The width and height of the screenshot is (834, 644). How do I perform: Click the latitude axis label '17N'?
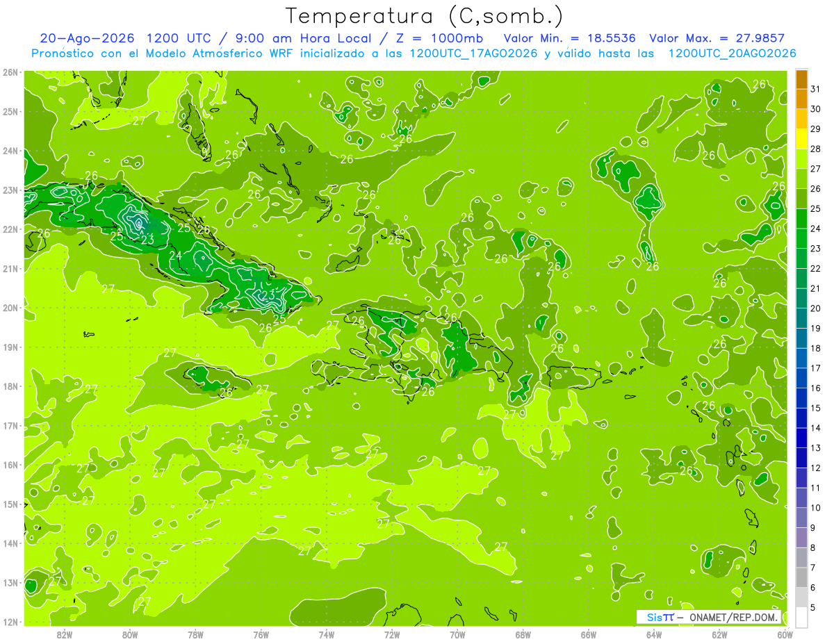[x=10, y=425]
